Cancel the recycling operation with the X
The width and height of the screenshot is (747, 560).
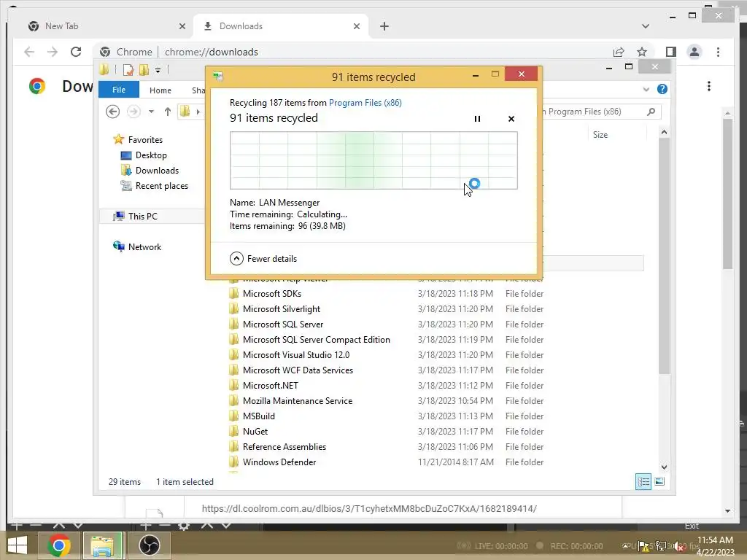511,119
